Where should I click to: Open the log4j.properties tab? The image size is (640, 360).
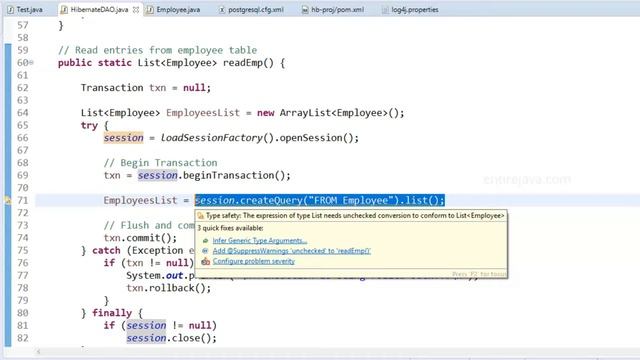tap(415, 9)
